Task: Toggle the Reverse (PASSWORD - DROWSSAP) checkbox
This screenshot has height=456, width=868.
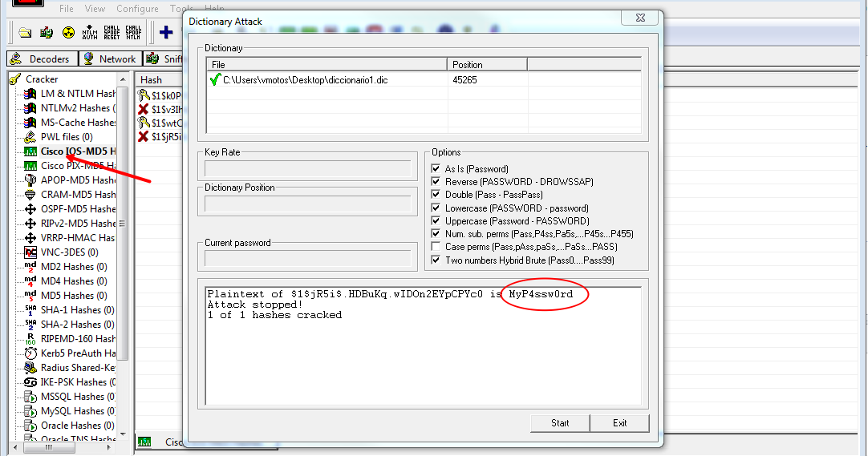Action: click(x=437, y=182)
